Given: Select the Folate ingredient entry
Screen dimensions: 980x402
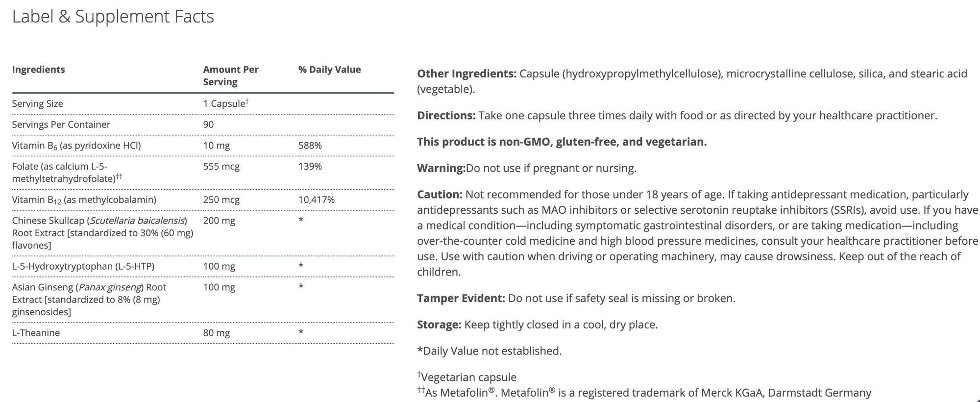Looking at the screenshot, I should (x=67, y=173).
